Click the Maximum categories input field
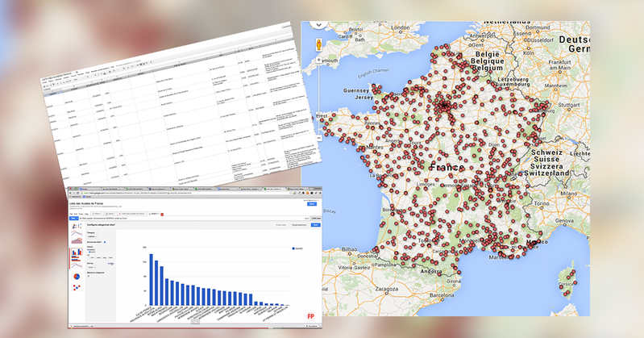This screenshot has height=338, width=644. tap(89, 276)
